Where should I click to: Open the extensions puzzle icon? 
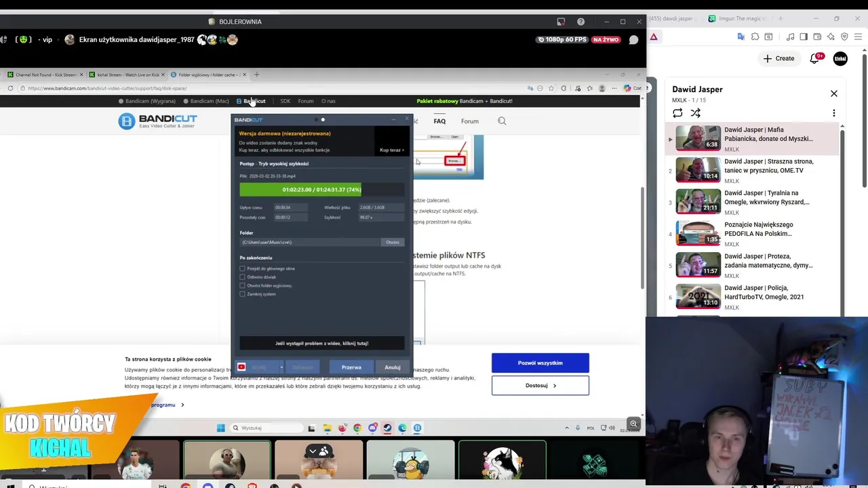click(x=755, y=37)
